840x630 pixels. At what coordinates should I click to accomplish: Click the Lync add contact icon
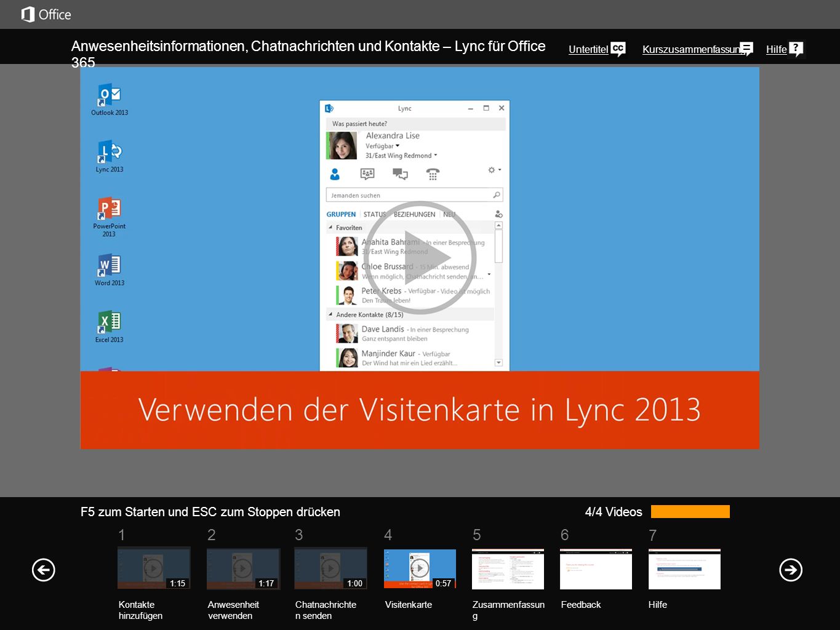498,214
